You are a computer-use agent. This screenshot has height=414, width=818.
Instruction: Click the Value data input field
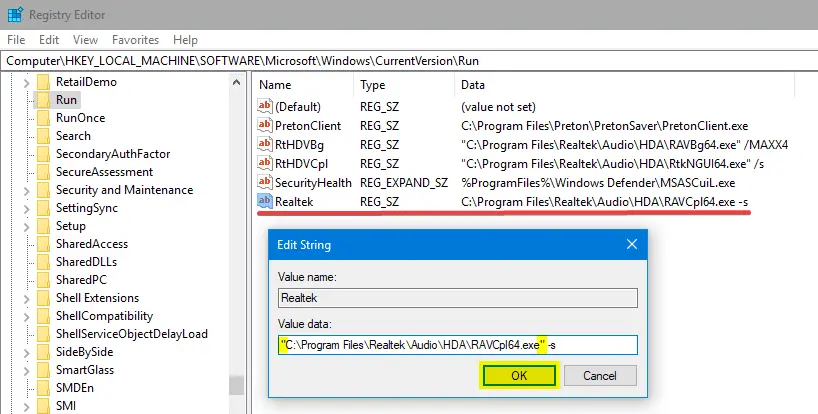[x=458, y=345]
